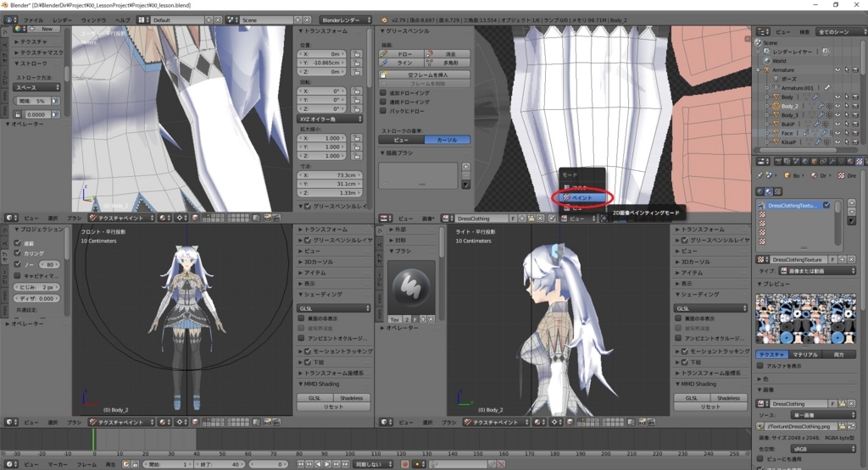Open the ウィンドウ menu
Viewport: 868px width, 470px height.
[93, 20]
